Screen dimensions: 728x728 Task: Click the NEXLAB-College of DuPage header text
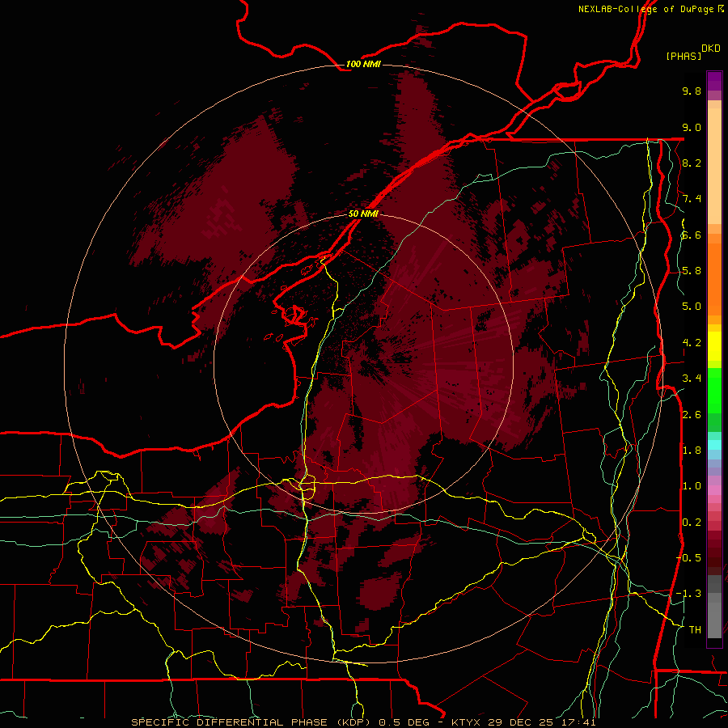click(x=645, y=9)
